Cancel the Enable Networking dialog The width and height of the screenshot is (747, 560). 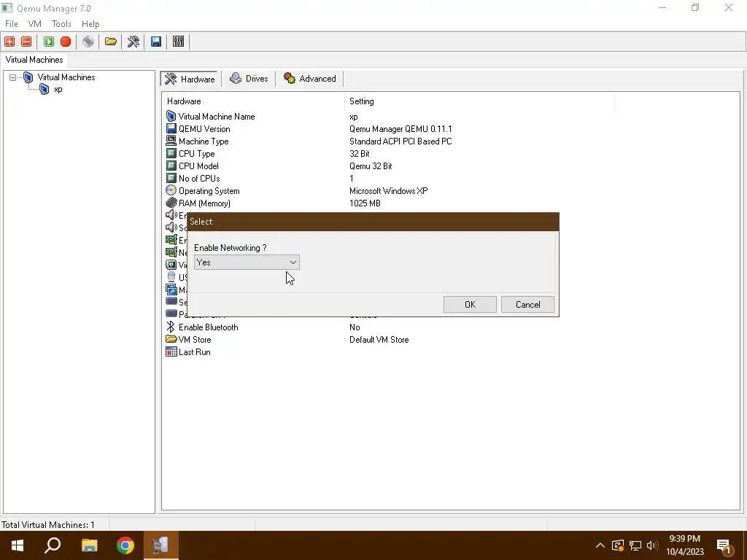(x=527, y=304)
